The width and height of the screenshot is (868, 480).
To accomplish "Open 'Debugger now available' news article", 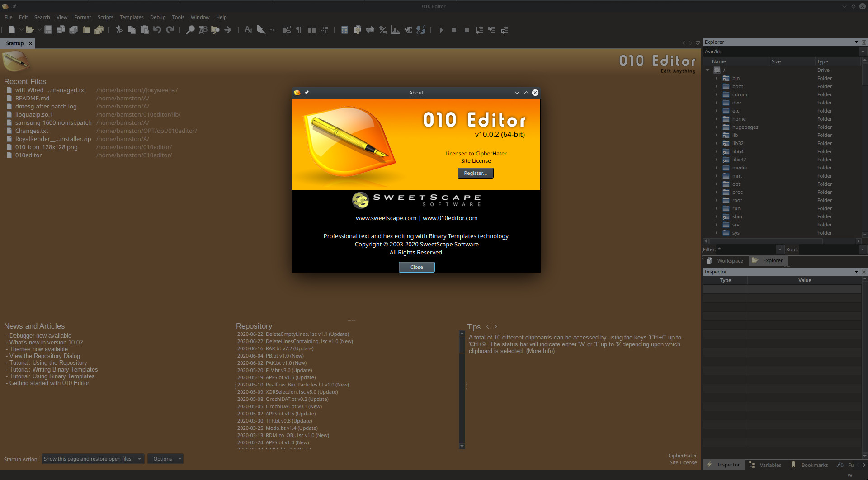I will coord(40,335).
